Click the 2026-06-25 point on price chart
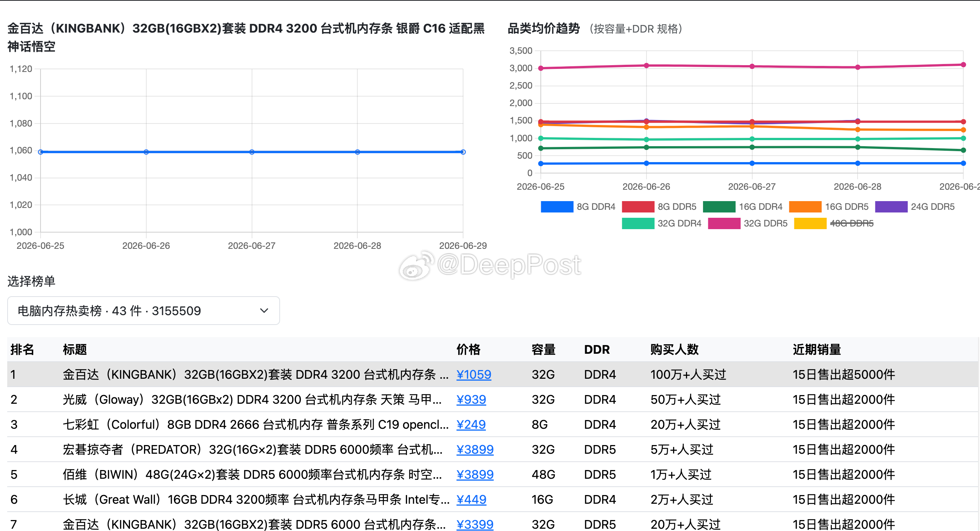Viewport: 980px width, 531px height. click(x=41, y=151)
